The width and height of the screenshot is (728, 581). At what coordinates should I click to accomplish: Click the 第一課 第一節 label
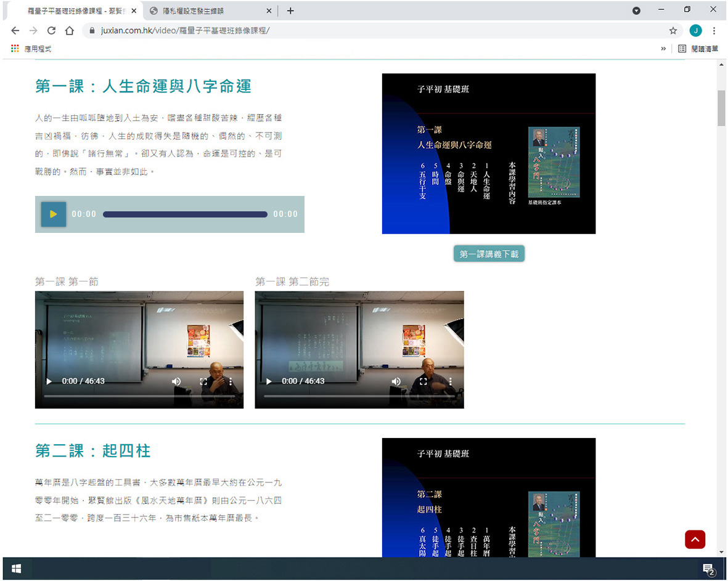67,282
